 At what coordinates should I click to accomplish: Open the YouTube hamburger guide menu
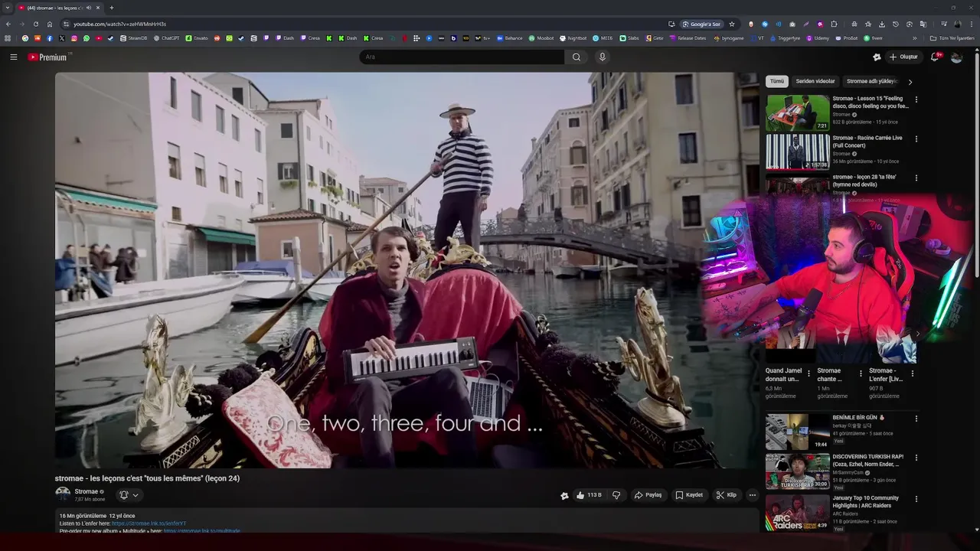pyautogui.click(x=13, y=57)
